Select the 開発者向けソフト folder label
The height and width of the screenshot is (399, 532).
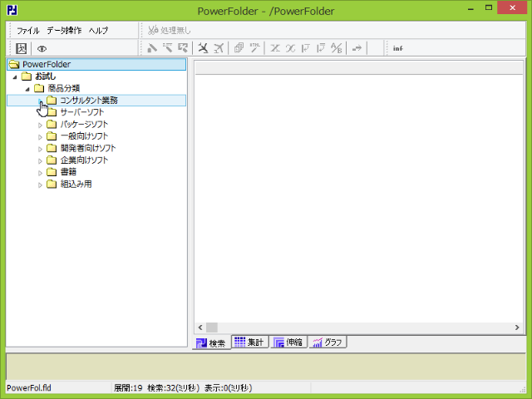tap(88, 148)
